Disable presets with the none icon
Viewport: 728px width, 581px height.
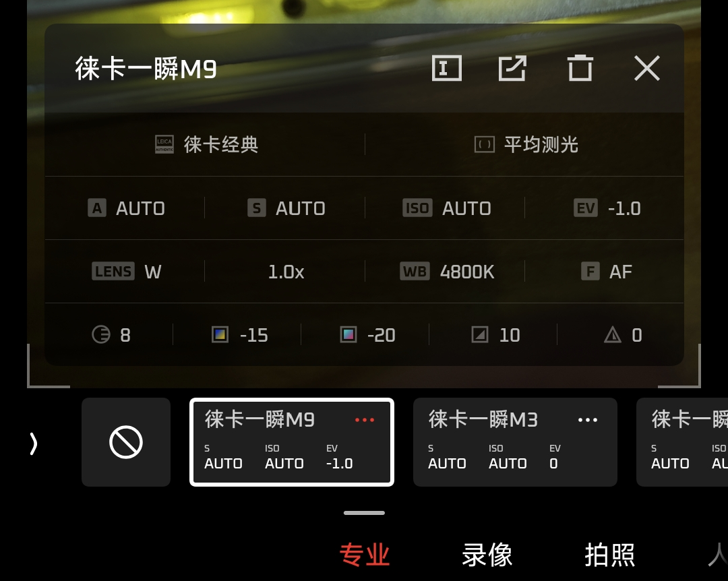click(x=126, y=442)
